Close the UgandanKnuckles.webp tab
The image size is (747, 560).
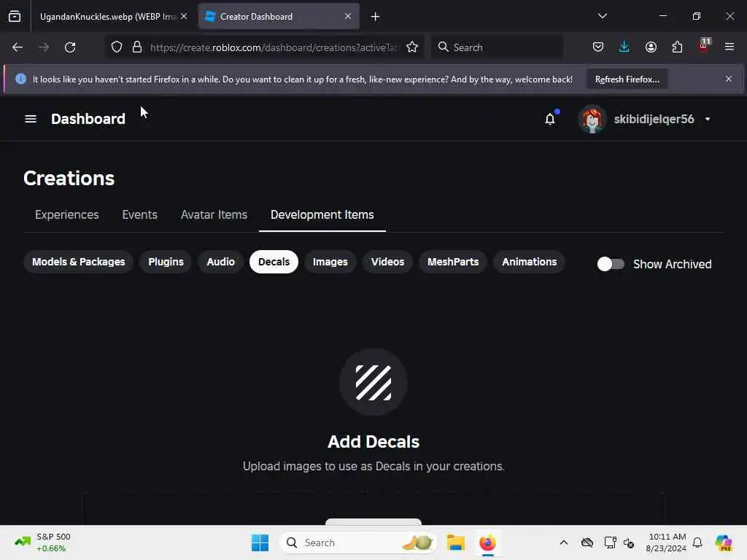(x=184, y=17)
